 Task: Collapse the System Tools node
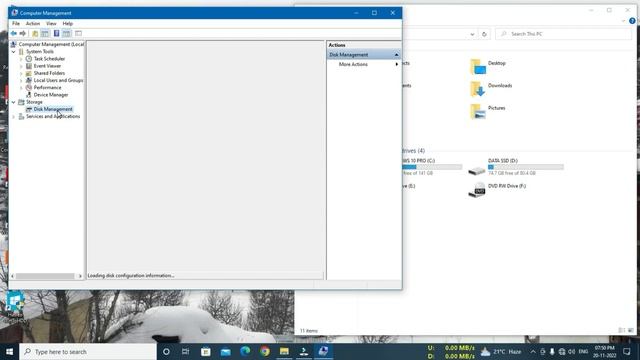[13, 52]
